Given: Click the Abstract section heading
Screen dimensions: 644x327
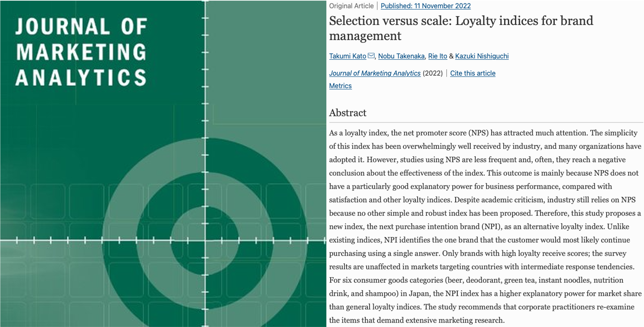Looking at the screenshot, I should pyautogui.click(x=347, y=113).
